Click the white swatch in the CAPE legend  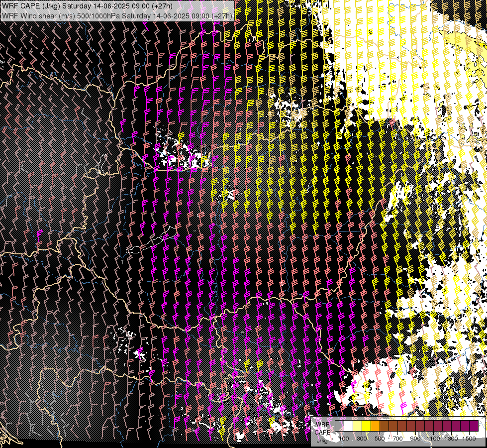coord(349,426)
